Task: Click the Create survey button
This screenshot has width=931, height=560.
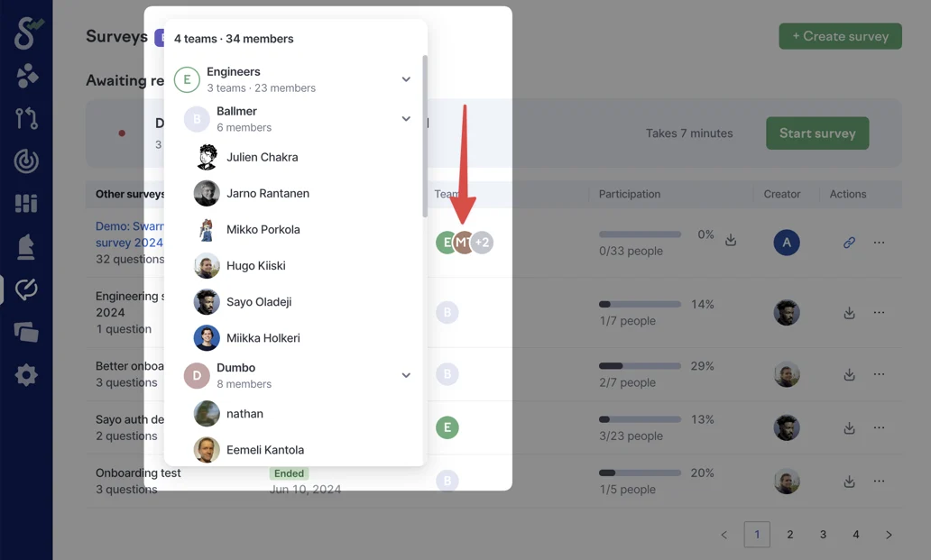Action: 840,36
